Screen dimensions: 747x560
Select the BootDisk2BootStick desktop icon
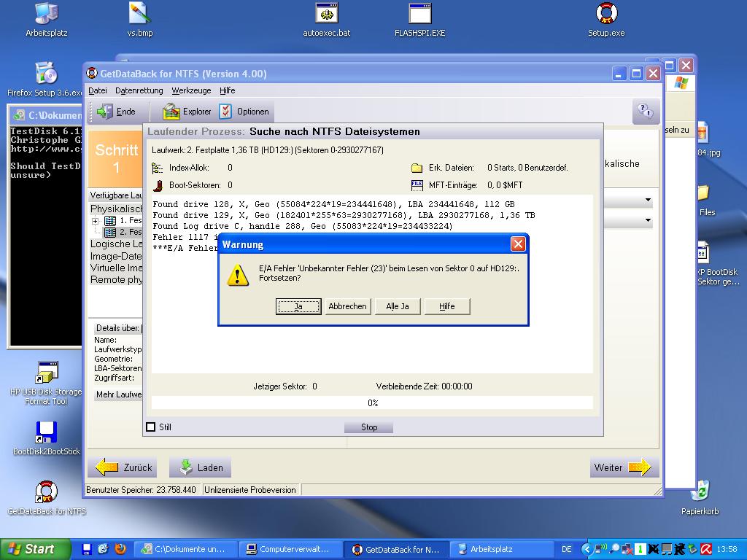[46, 438]
